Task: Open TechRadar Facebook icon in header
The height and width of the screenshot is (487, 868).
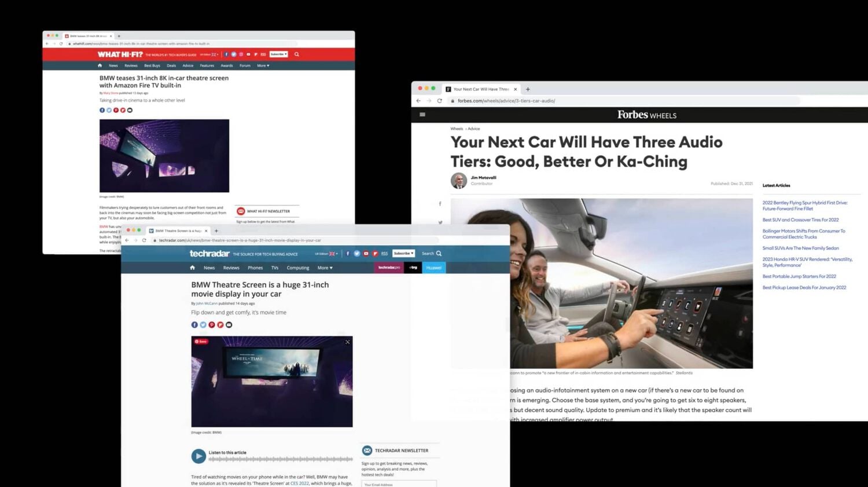Action: pos(348,254)
